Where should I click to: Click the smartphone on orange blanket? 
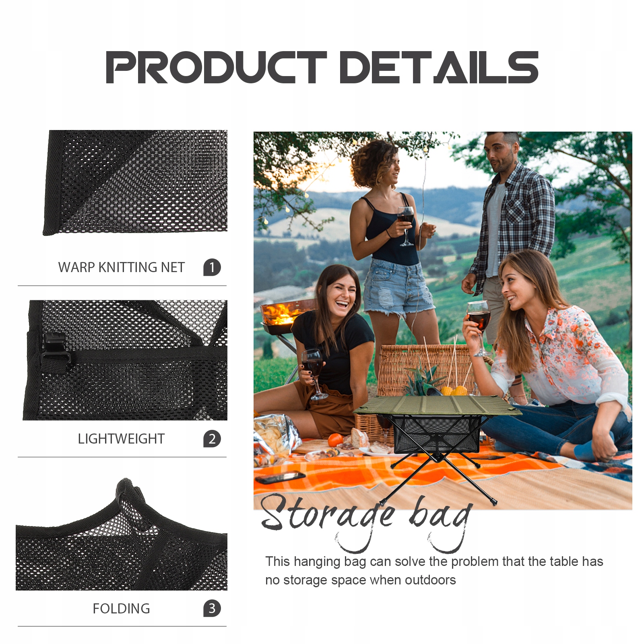281,477
